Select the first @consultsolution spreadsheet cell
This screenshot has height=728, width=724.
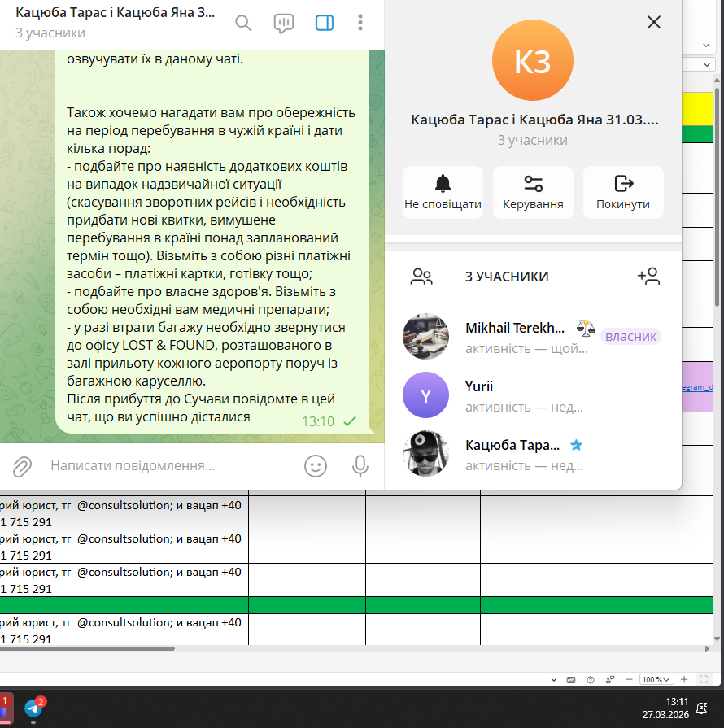click(x=124, y=513)
